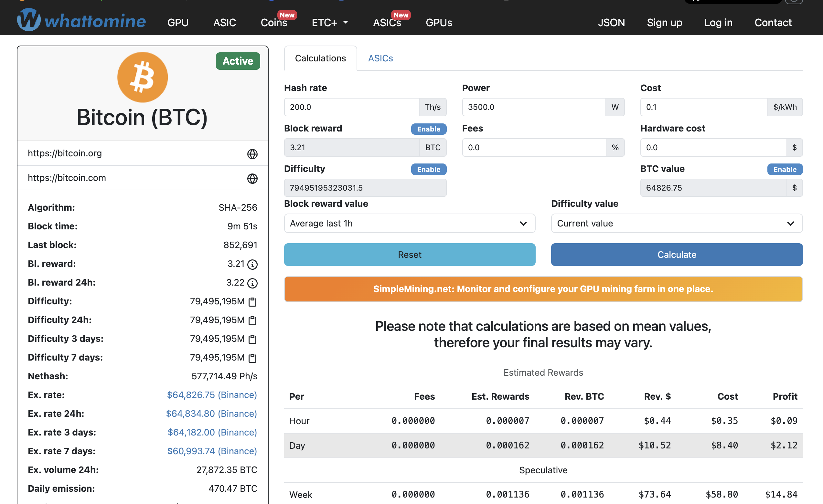Image resolution: width=823 pixels, height=504 pixels.
Task: Click the Difficulty value field
Action: (x=365, y=188)
